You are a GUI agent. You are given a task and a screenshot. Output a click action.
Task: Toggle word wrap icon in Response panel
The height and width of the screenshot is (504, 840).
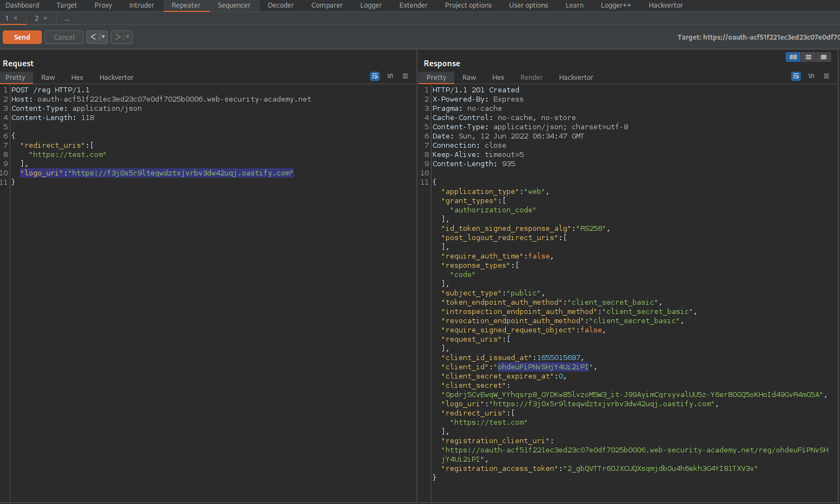796,77
